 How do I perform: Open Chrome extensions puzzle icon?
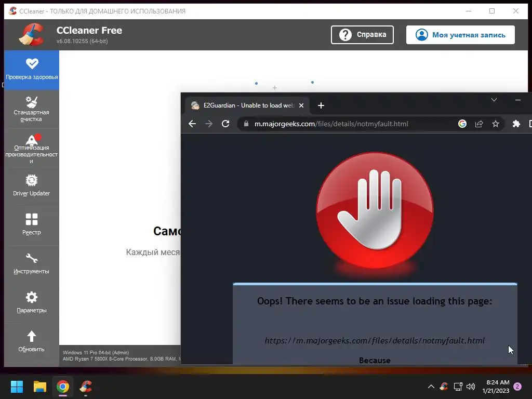click(x=516, y=124)
